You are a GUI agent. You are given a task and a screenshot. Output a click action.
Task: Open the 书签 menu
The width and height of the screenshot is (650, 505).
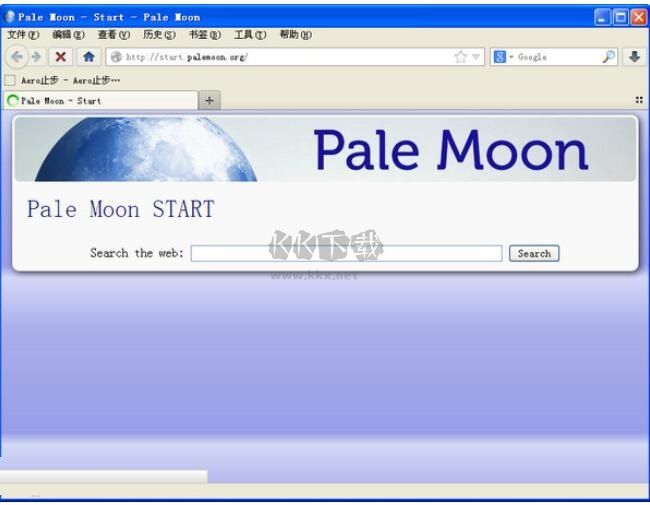point(205,35)
